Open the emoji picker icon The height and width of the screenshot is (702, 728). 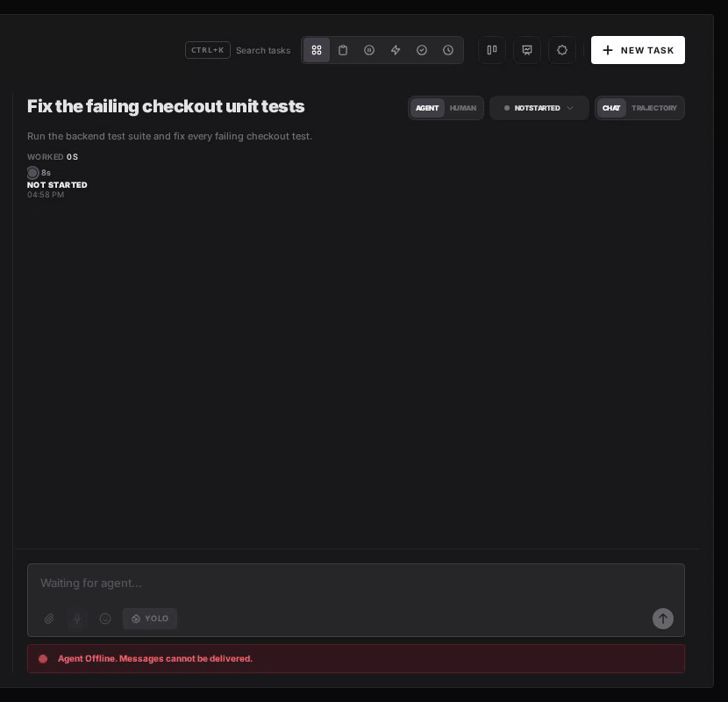pos(105,619)
